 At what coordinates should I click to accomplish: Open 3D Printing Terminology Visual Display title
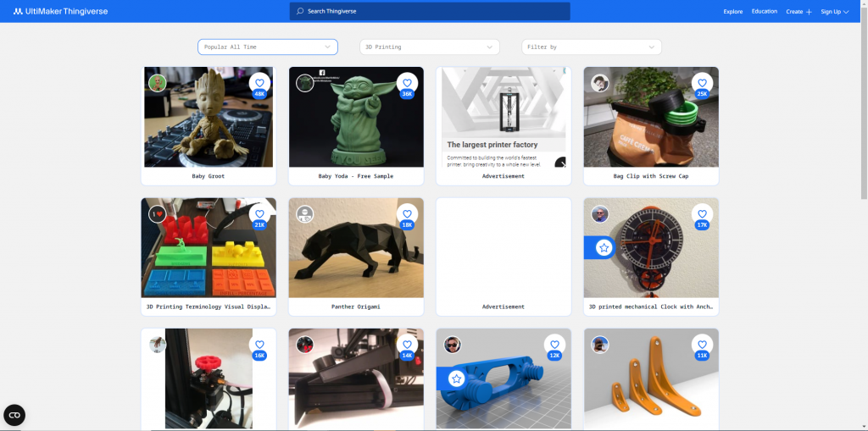209,307
